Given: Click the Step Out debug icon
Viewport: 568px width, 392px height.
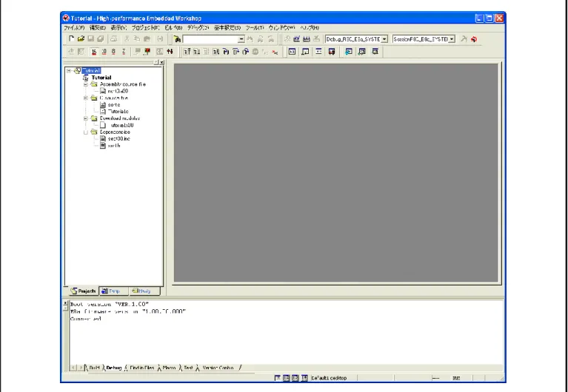Looking at the screenshot, I should pos(246,52).
